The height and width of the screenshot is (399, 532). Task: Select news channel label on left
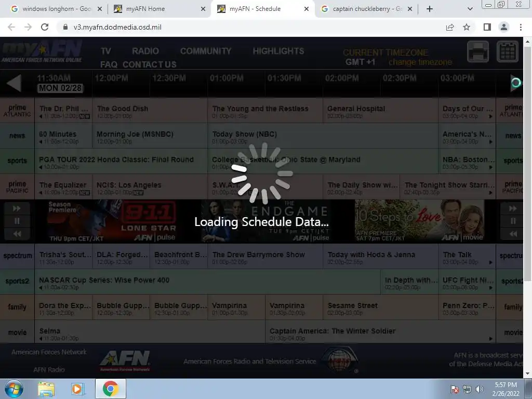[17, 136]
